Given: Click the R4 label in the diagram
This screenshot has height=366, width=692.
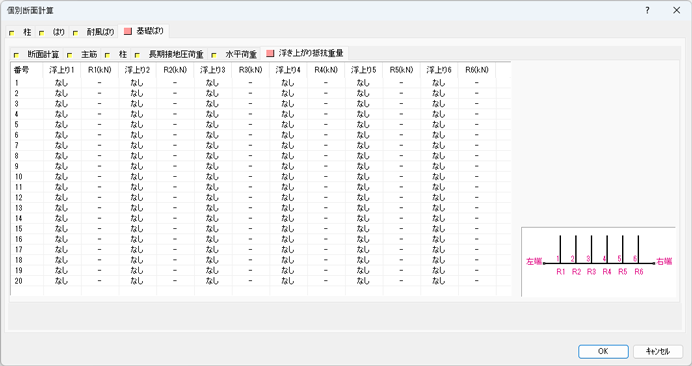Looking at the screenshot, I should pos(607,272).
